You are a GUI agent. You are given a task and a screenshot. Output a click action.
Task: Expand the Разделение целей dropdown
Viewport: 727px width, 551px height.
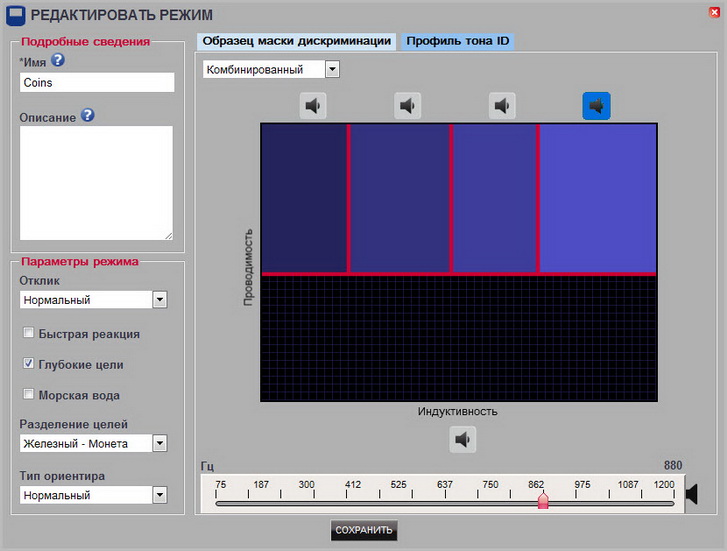pyautogui.click(x=159, y=443)
